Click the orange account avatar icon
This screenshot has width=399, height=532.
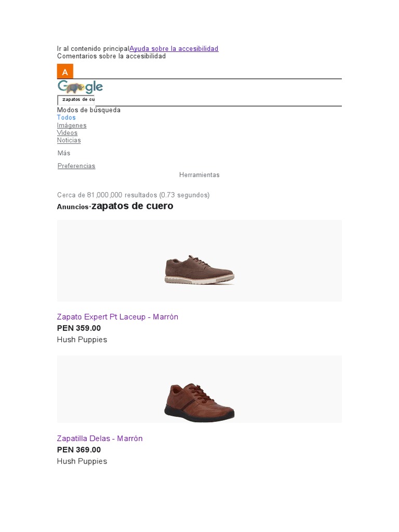coord(65,71)
